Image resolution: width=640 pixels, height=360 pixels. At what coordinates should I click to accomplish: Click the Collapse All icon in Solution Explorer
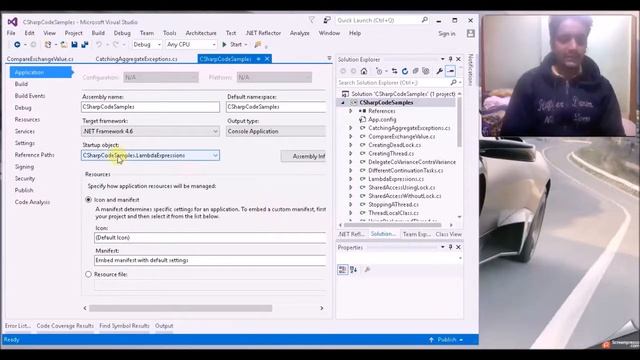click(x=416, y=71)
